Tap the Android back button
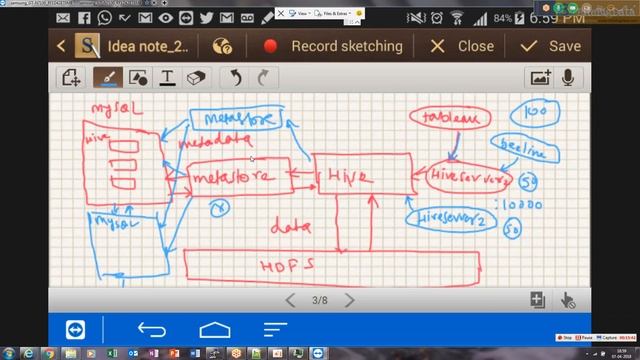The width and height of the screenshot is (640, 360). coord(152,330)
